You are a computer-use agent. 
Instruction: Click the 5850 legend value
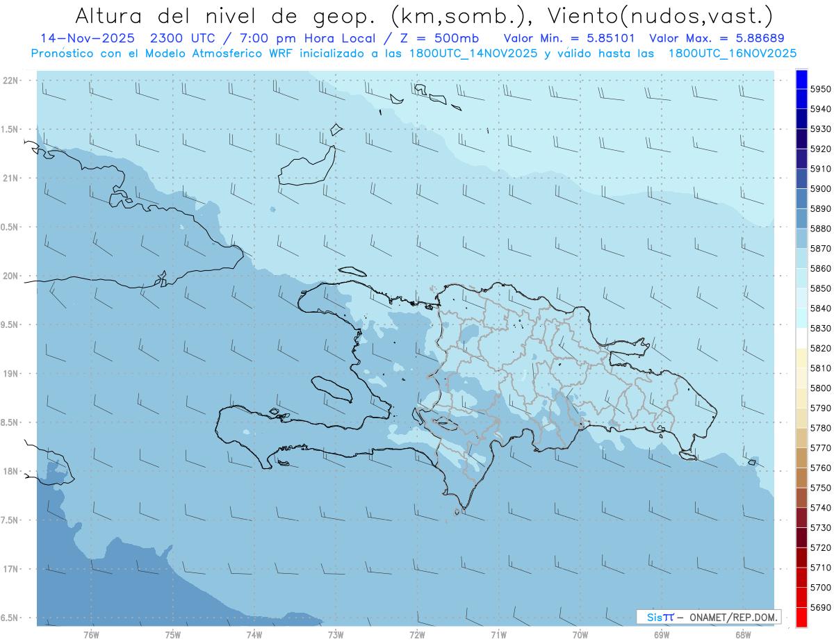pos(821,288)
